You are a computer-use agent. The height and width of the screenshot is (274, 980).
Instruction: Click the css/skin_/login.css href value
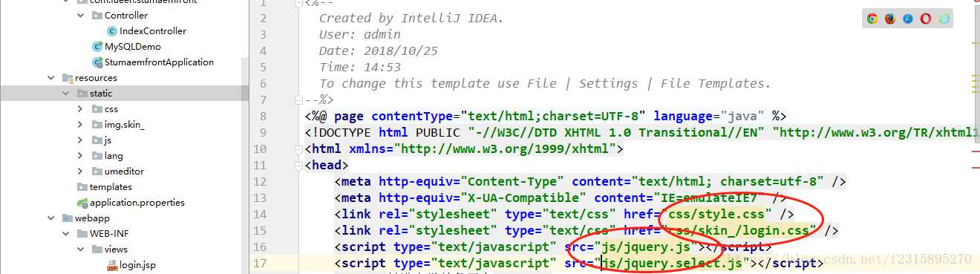739,230
